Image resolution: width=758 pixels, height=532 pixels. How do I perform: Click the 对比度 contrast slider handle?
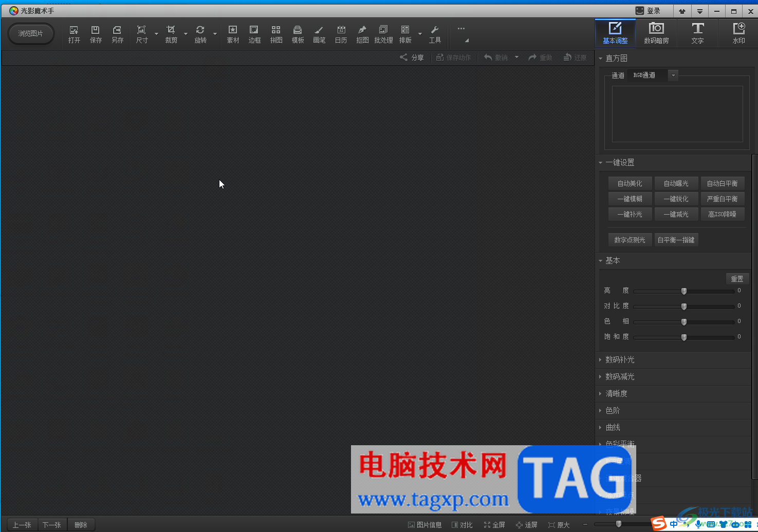pyautogui.click(x=684, y=307)
